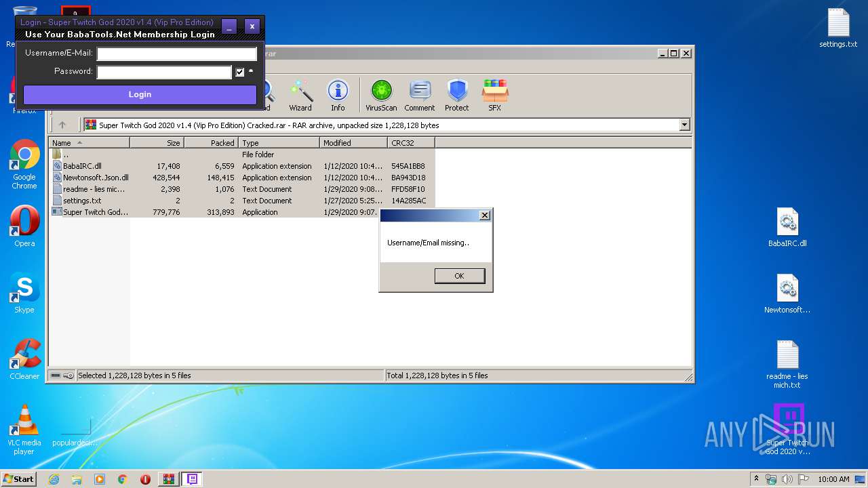Click the taskbar clock showing 10:00 AM
The height and width of the screenshot is (488, 868).
(x=833, y=479)
